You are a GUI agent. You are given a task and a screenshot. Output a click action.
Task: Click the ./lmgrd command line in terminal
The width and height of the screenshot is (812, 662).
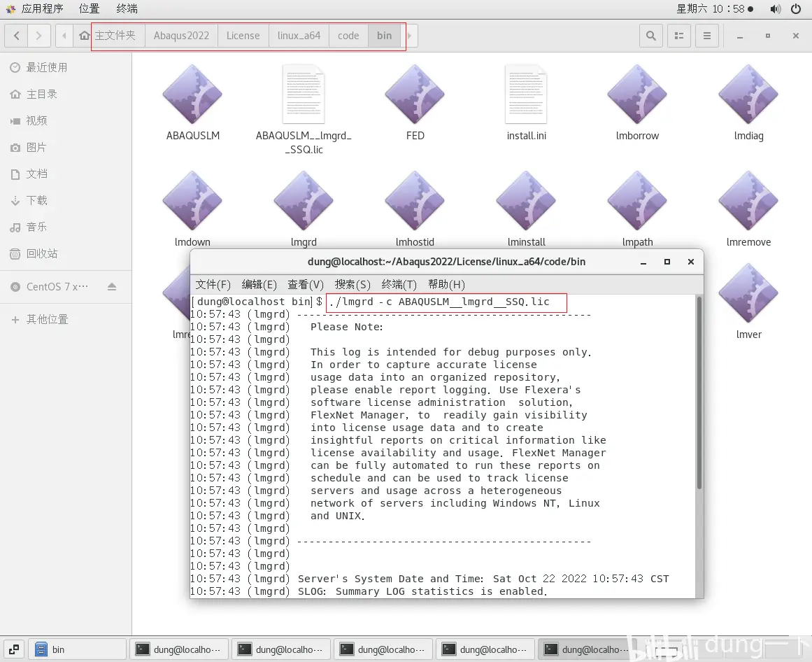439,302
